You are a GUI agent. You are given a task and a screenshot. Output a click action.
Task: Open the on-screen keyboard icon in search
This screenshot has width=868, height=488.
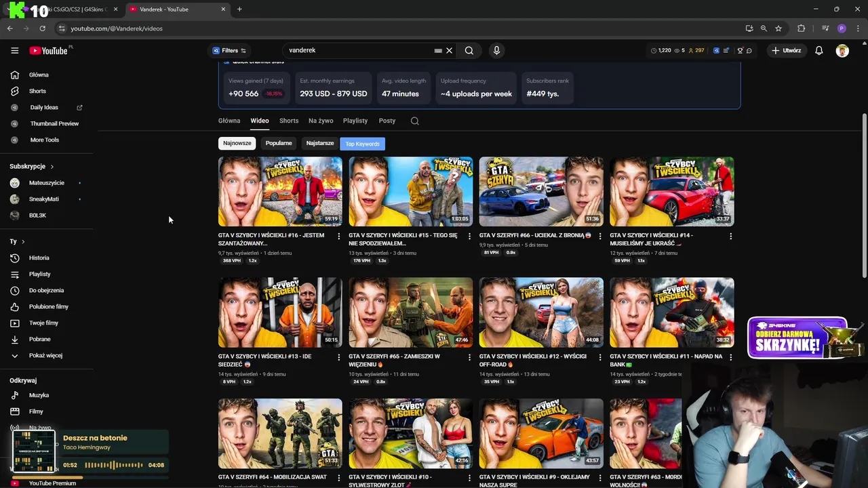pos(438,50)
